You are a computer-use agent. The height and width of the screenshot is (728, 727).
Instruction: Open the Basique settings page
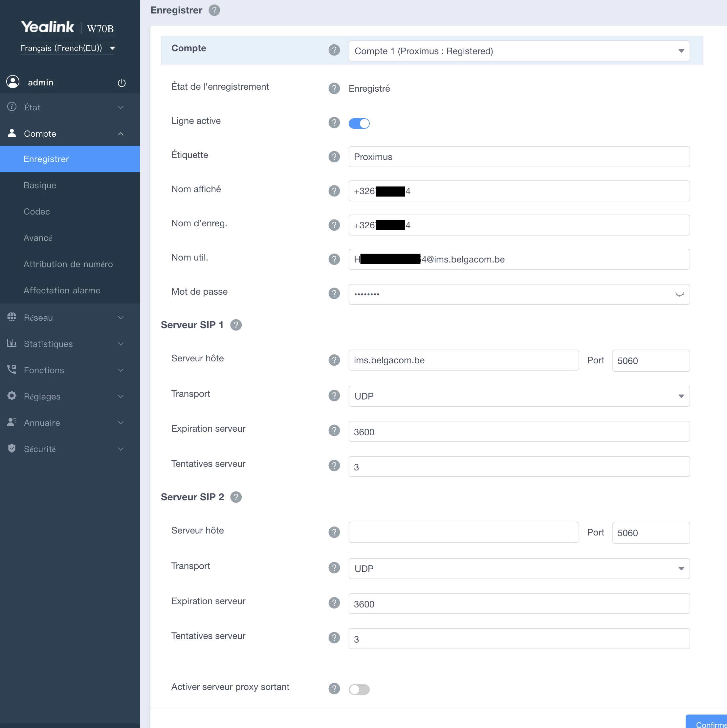[x=39, y=185]
